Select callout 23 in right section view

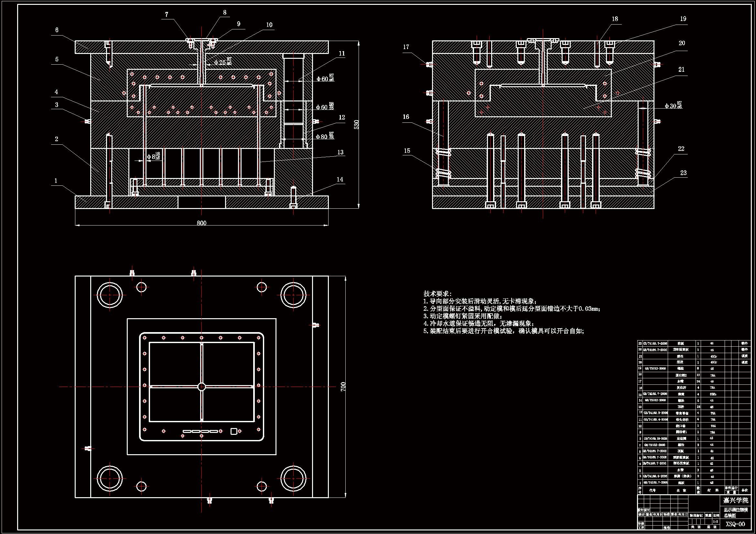click(x=683, y=173)
